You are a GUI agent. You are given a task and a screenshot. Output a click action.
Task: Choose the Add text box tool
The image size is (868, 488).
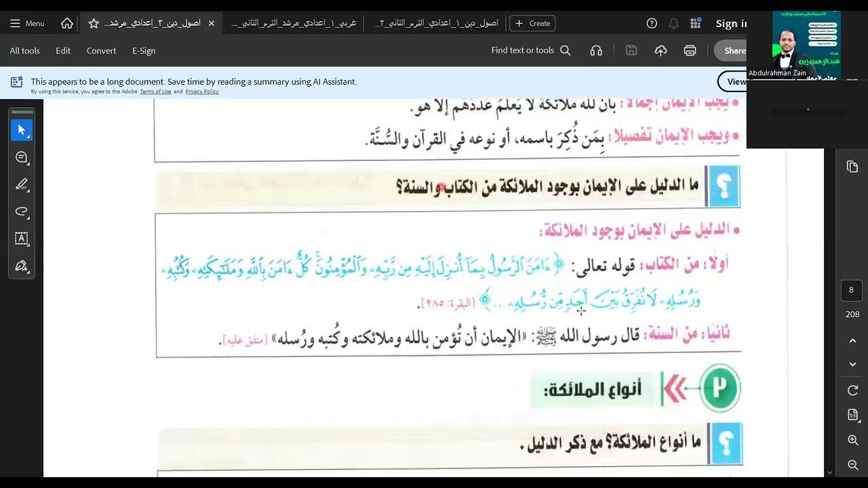click(x=22, y=239)
